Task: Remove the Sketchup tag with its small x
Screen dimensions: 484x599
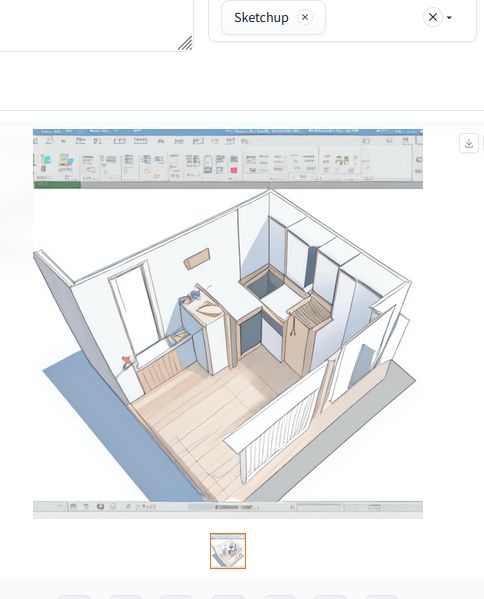Action: (305, 17)
